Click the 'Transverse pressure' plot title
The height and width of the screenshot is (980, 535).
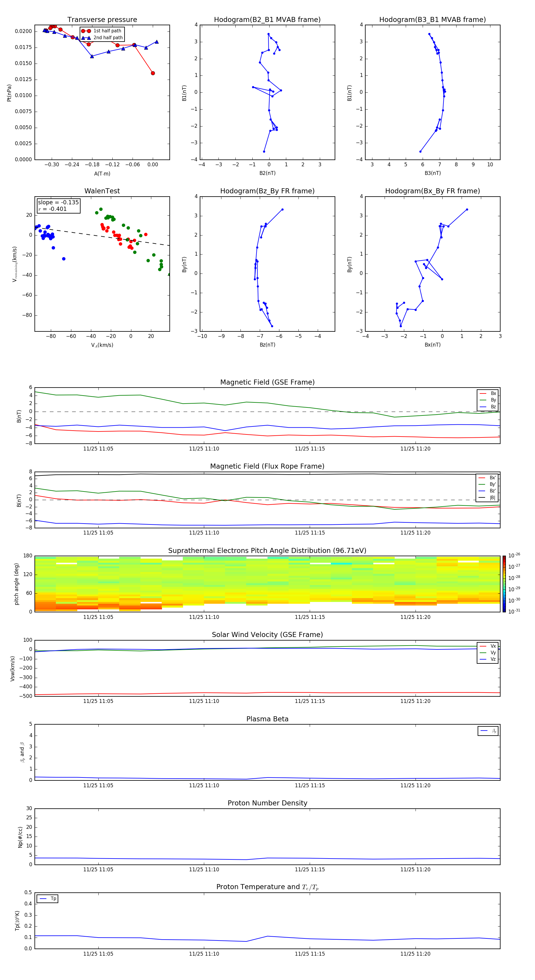tap(102, 19)
